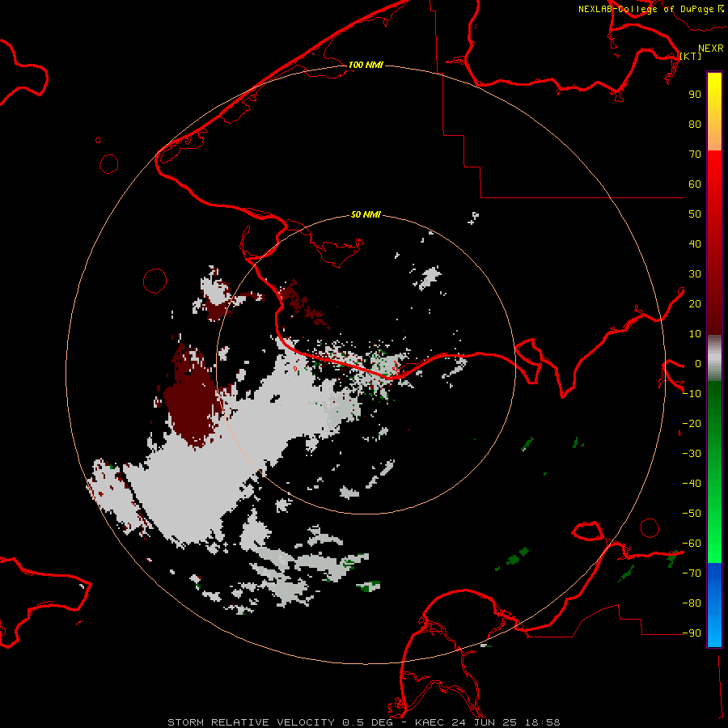Click the -90 value on the velocity scale

(x=692, y=633)
